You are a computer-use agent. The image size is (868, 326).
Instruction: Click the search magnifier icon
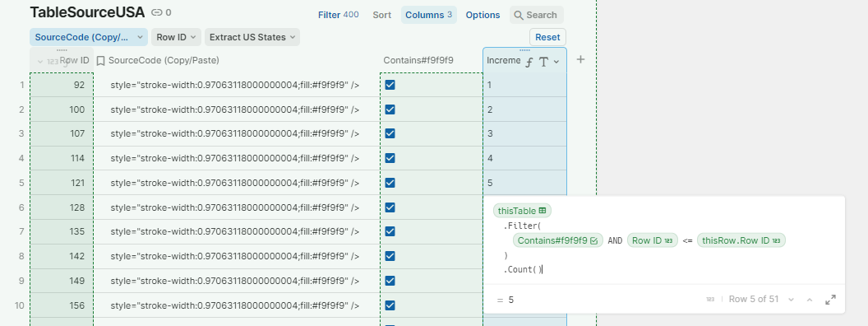point(519,15)
